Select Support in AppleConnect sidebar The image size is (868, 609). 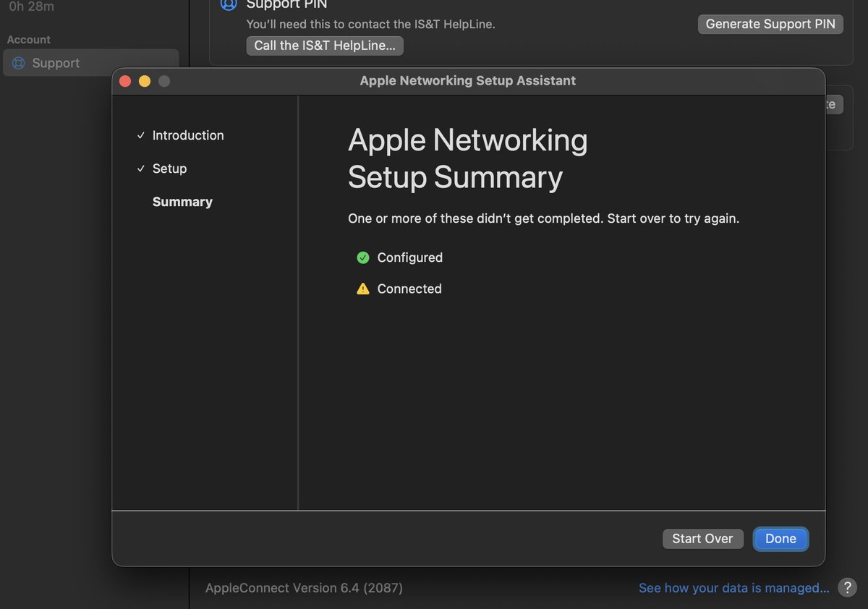[91, 63]
